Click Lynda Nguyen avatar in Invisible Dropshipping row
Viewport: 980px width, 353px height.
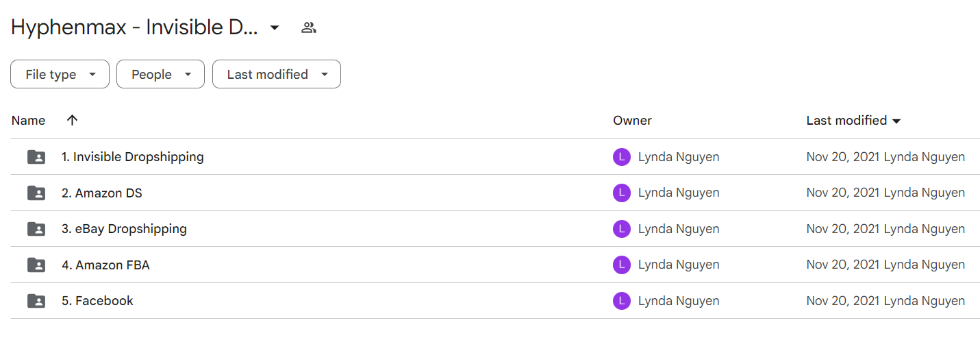621,157
